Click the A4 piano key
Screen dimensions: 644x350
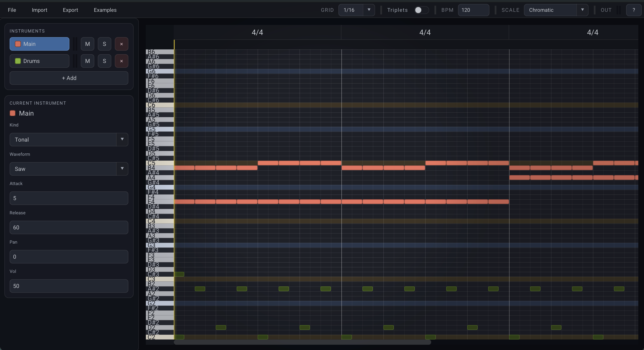click(160, 178)
